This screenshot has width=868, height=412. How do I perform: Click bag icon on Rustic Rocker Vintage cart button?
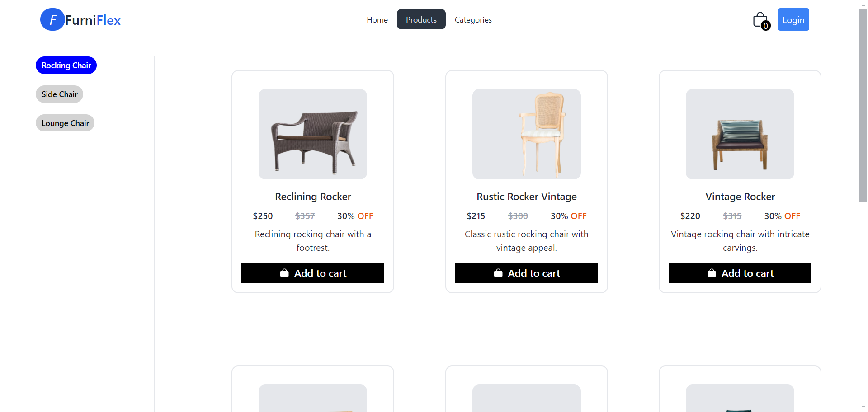click(x=498, y=273)
